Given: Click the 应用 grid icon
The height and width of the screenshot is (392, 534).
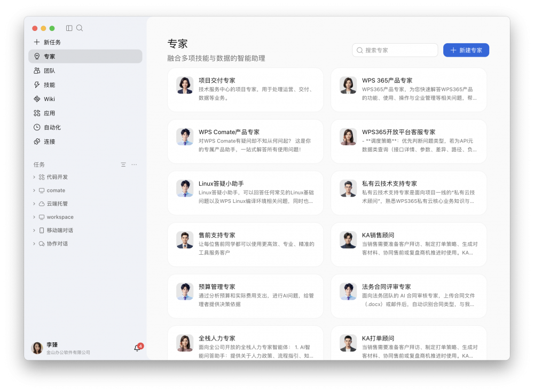Looking at the screenshot, I should (x=37, y=113).
